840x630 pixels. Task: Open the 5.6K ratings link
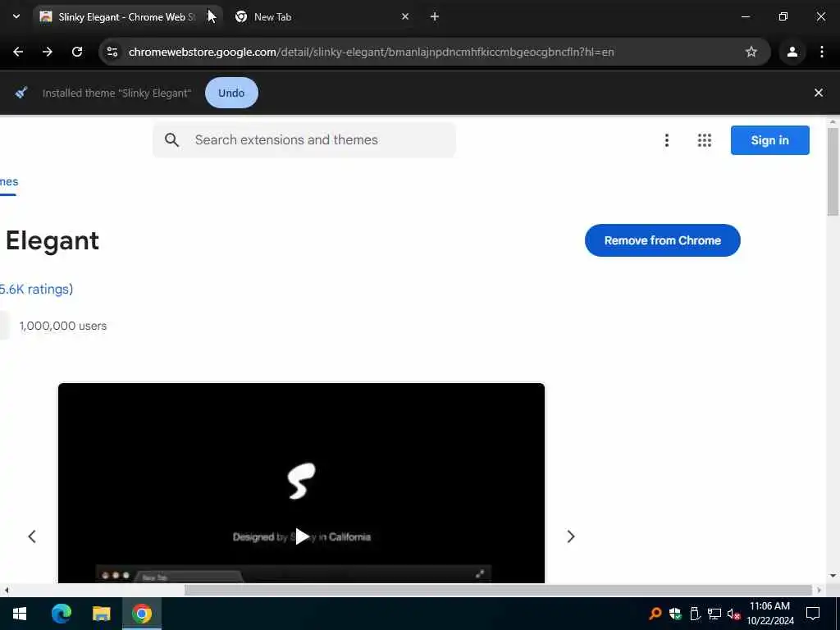tap(36, 290)
